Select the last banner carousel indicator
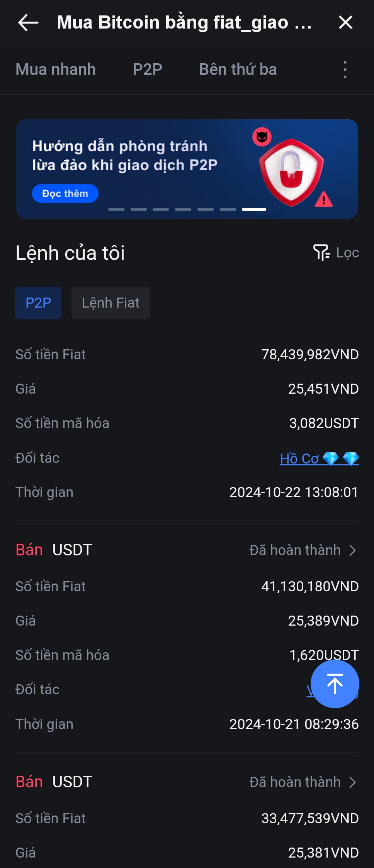Image resolution: width=374 pixels, height=868 pixels. pyautogui.click(x=254, y=209)
